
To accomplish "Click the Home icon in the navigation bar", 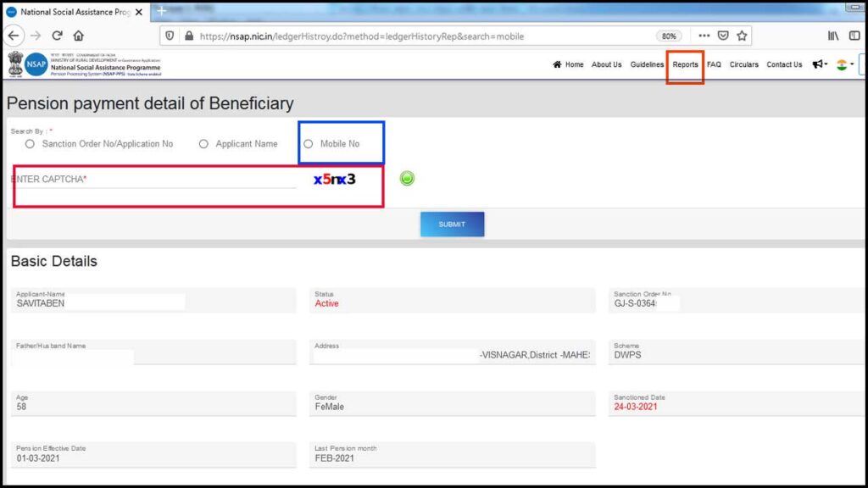I will tap(559, 64).
